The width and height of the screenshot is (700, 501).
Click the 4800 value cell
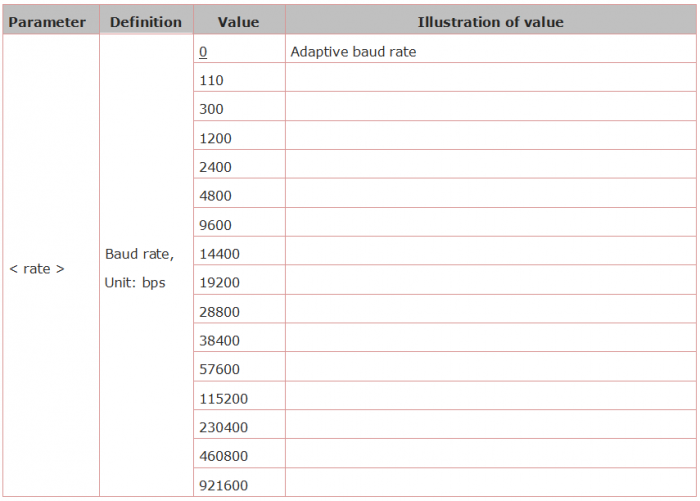tap(215, 196)
